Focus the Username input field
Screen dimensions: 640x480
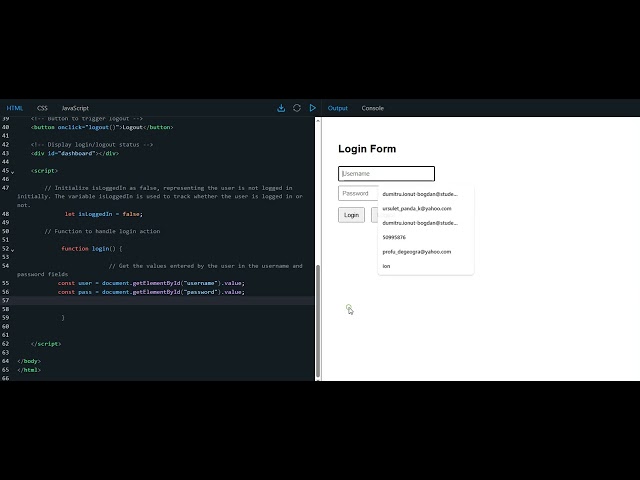(x=386, y=173)
